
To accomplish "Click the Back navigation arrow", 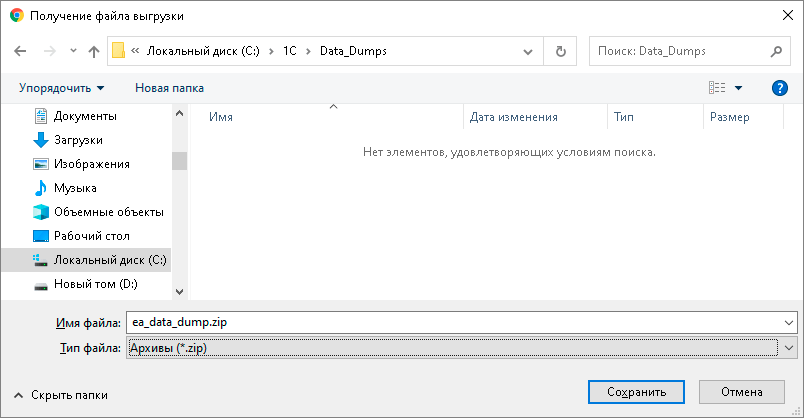I will (21, 51).
